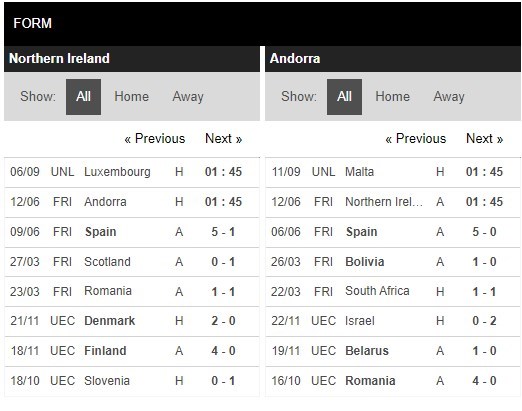This screenshot has width=522, height=411.
Task: Go to Previous page of Andorra form
Action: [416, 138]
